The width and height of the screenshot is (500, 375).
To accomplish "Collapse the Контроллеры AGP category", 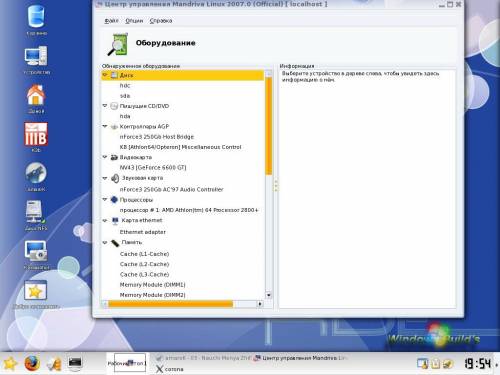I will pyautogui.click(x=105, y=126).
